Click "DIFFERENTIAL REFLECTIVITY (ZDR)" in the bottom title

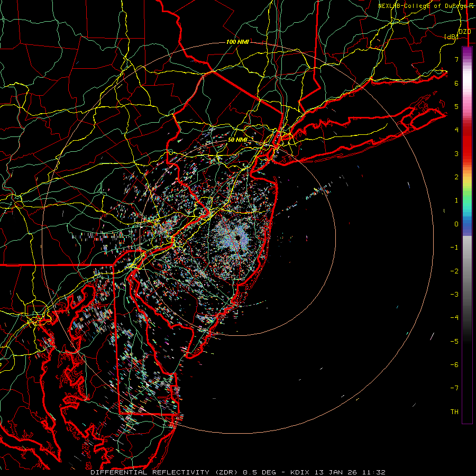point(164,472)
